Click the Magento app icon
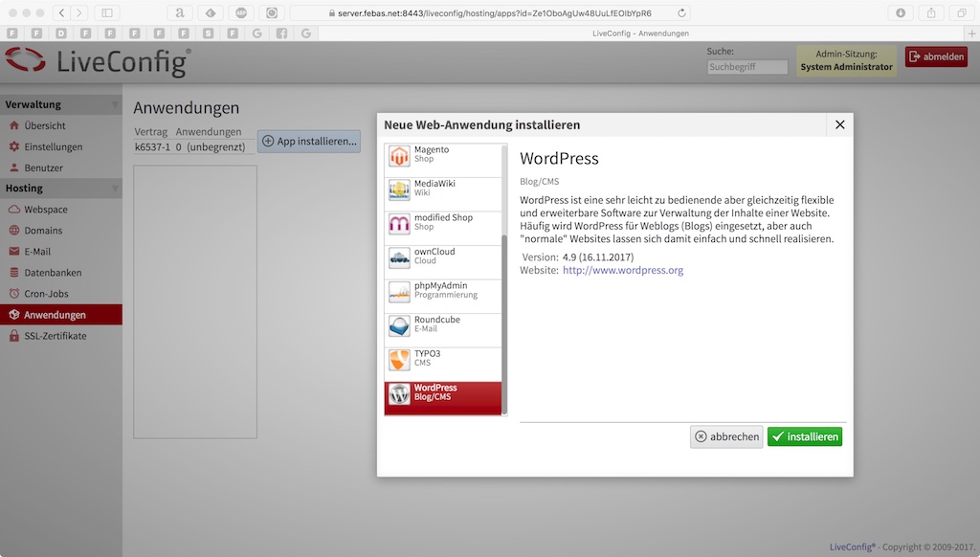This screenshot has height=557, width=980. 399,156
